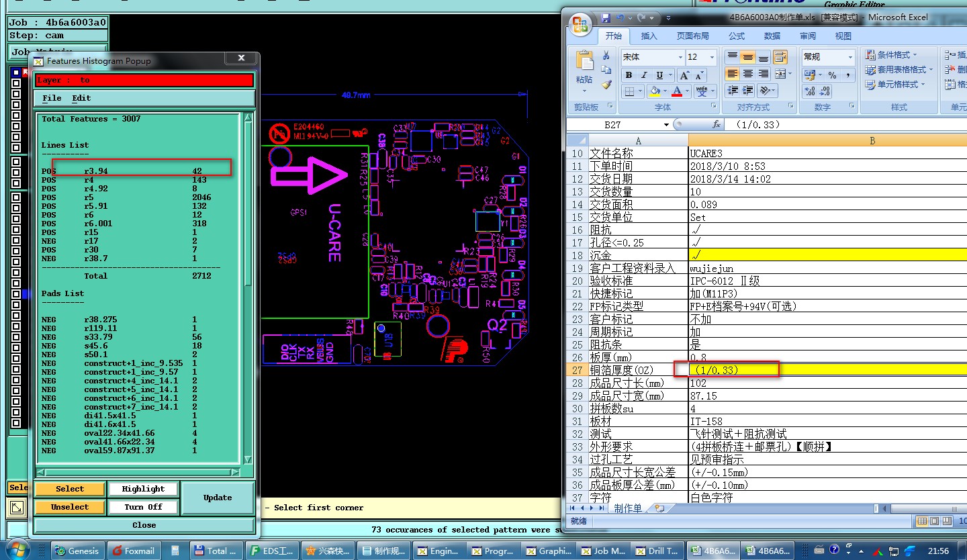This screenshot has width=967, height=560.
Task: Open Foxmail from the taskbar
Action: [x=134, y=551]
